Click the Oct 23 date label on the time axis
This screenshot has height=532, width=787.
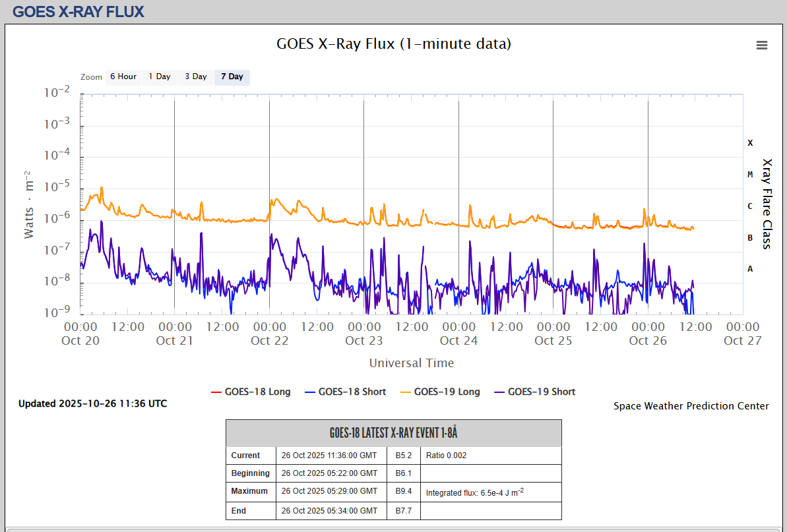pyautogui.click(x=364, y=341)
